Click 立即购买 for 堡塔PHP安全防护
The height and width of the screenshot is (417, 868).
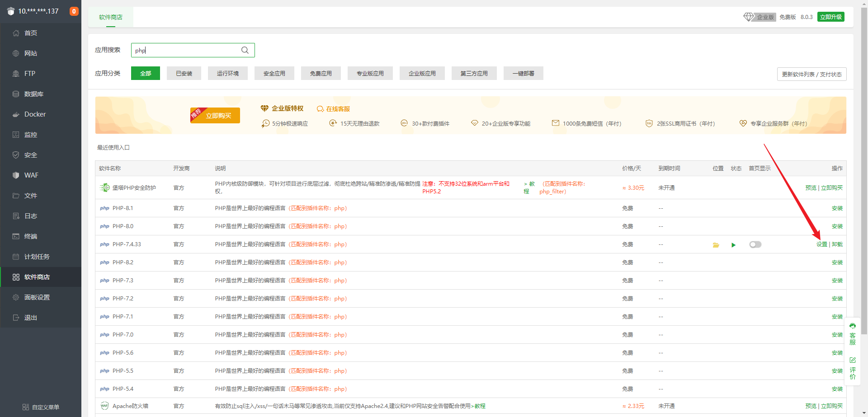coord(832,188)
